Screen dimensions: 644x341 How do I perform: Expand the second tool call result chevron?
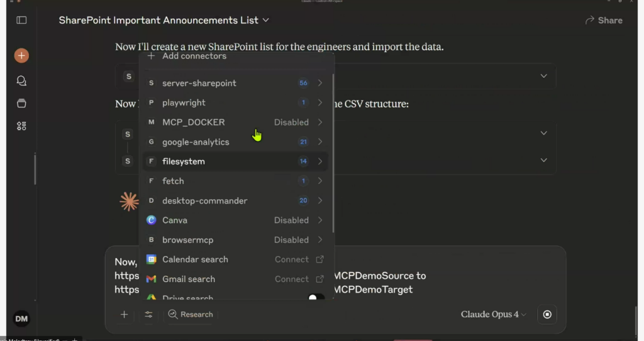click(544, 133)
